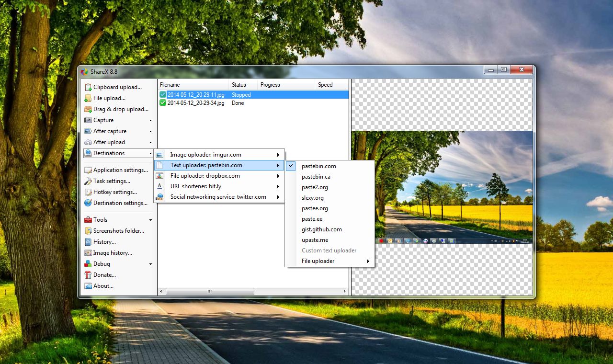Click the Social networking service icon

(x=160, y=197)
